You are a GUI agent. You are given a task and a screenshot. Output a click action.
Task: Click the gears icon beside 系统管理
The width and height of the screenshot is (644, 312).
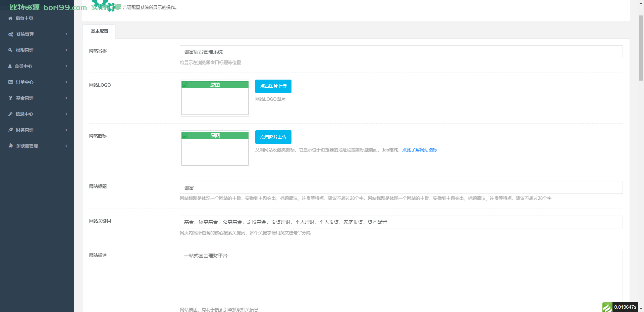click(x=11, y=34)
